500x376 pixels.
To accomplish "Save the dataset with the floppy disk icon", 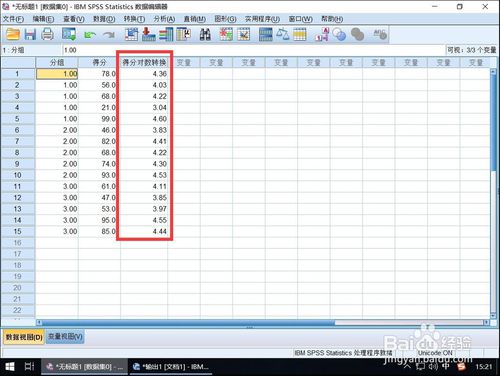I will click(30, 34).
